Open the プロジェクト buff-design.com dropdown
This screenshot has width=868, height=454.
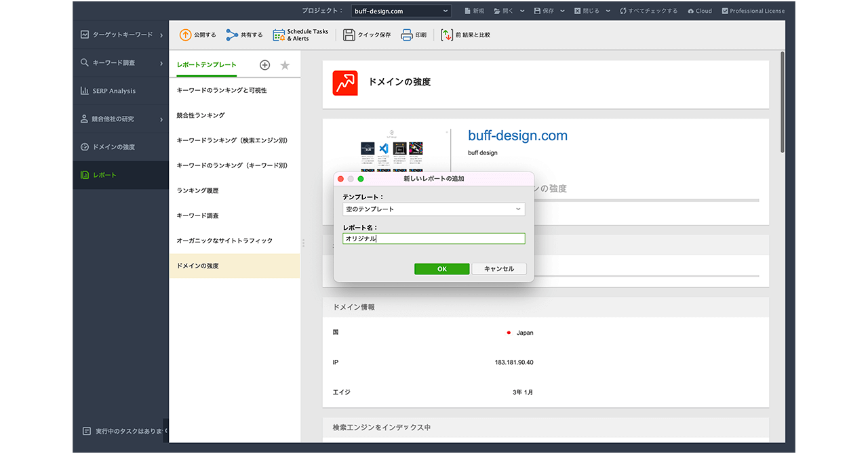click(x=401, y=11)
